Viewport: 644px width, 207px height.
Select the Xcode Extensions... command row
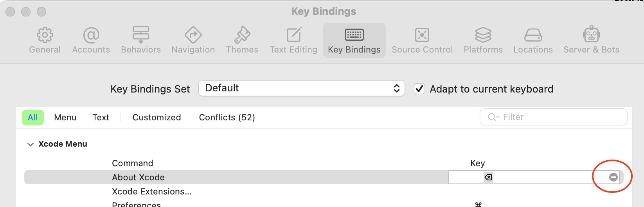click(328, 191)
